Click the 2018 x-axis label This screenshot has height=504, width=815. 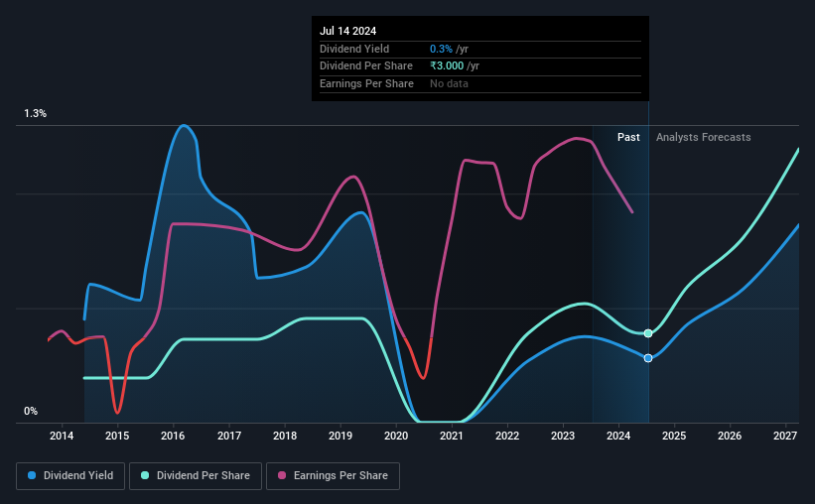pos(285,436)
